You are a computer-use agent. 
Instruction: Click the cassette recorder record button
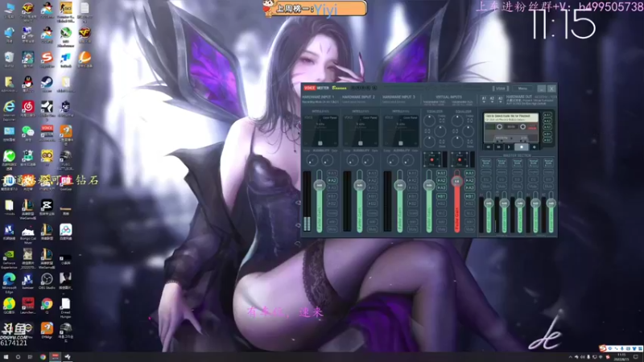534,147
